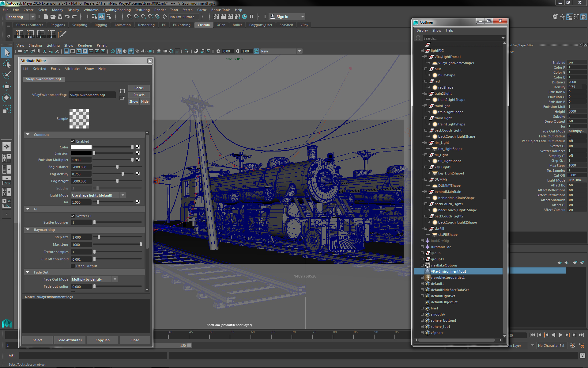Click the Open Scene folder icon
This screenshot has width=588, height=368.
tap(53, 17)
